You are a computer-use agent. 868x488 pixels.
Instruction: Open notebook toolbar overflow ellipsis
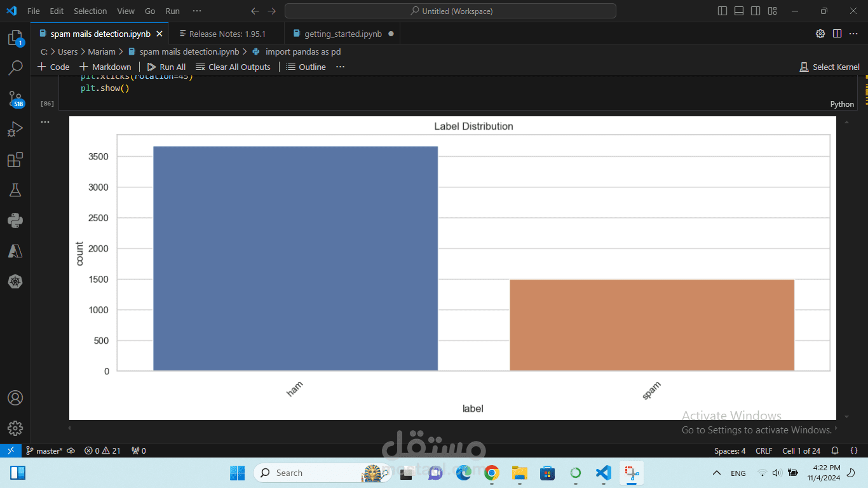[x=341, y=67]
